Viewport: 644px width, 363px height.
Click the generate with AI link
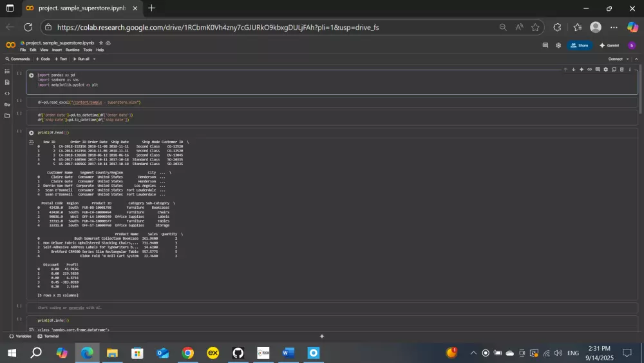point(77,308)
